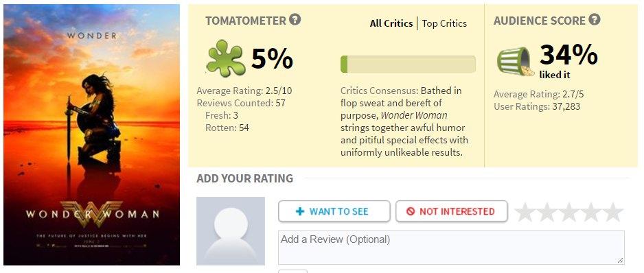Click the 34% audience score value
The height and width of the screenshot is (273, 644).
click(x=568, y=55)
